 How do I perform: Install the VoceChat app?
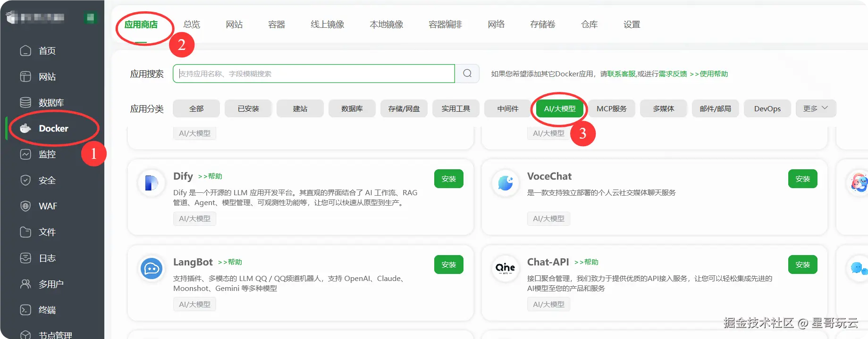tap(803, 179)
